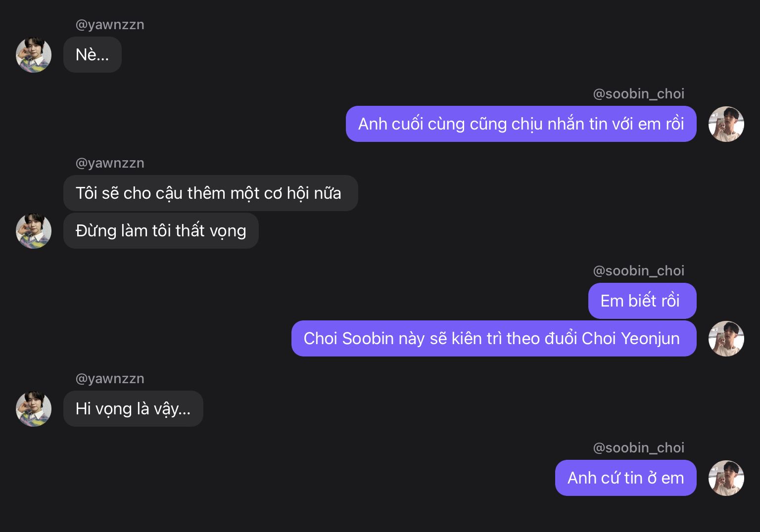
Task: Select the "Tôi sẽ cho cậu thêm một cơ hội nữa" message
Action: tap(210, 193)
